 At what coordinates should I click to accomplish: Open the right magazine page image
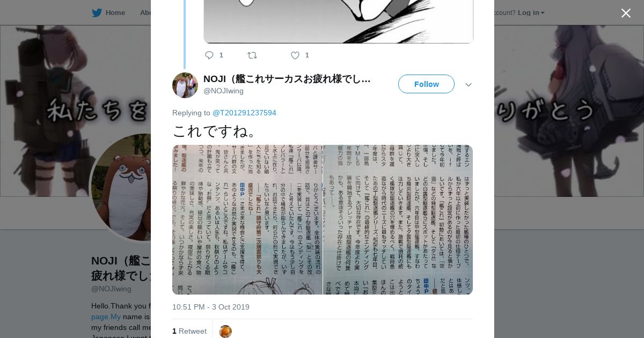tap(398, 219)
